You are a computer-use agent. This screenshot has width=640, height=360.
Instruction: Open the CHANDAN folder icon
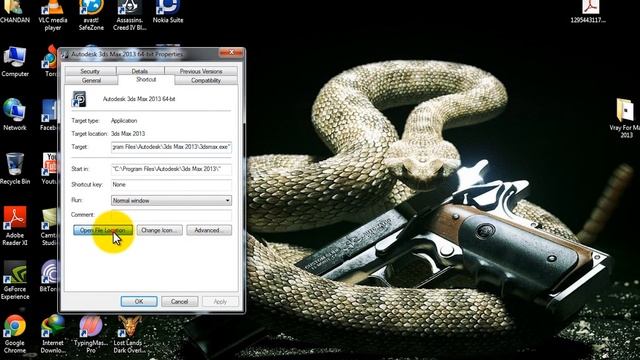pyautogui.click(x=15, y=12)
